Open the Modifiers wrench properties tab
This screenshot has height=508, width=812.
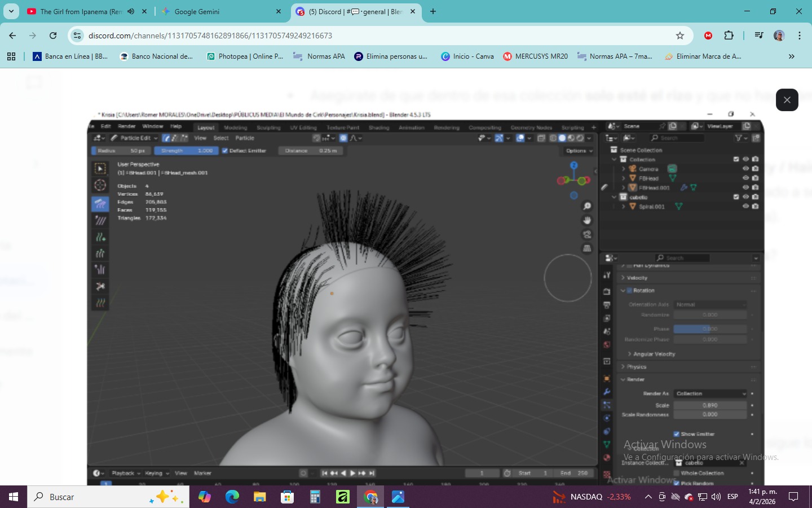(x=607, y=392)
